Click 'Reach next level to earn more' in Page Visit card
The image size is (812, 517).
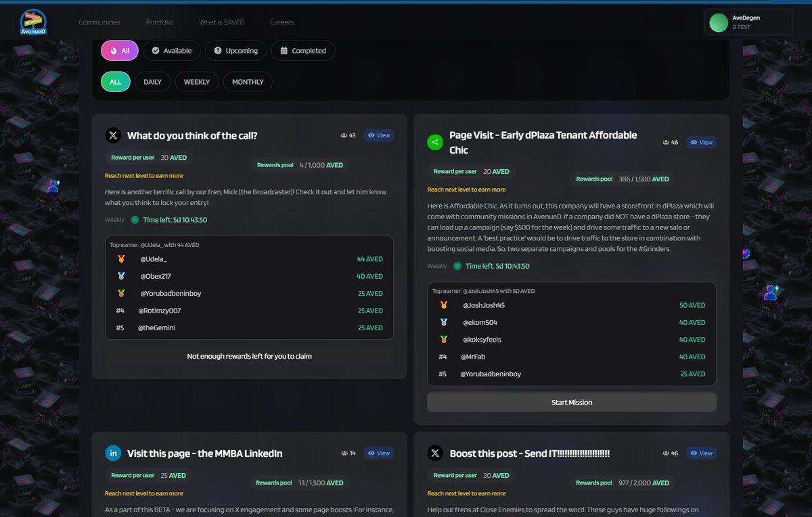466,189
